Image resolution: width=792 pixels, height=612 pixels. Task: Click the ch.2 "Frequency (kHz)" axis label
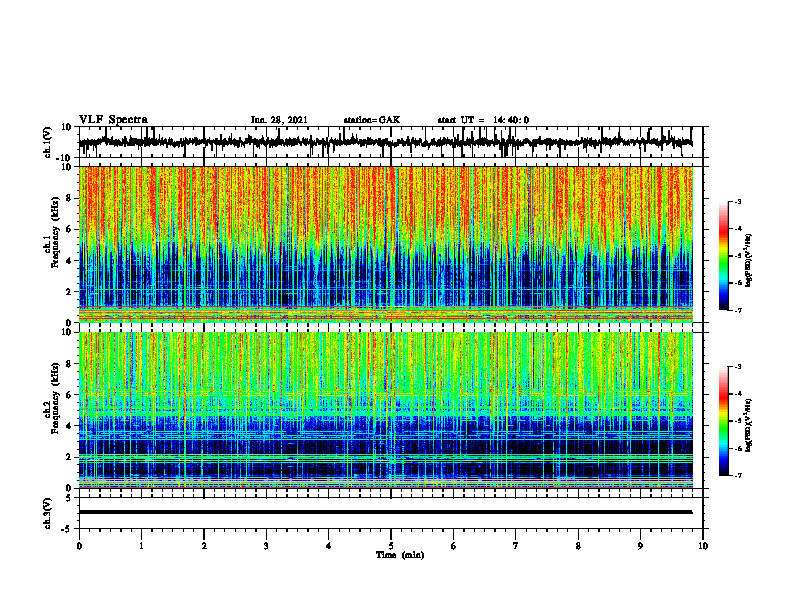(x=54, y=397)
